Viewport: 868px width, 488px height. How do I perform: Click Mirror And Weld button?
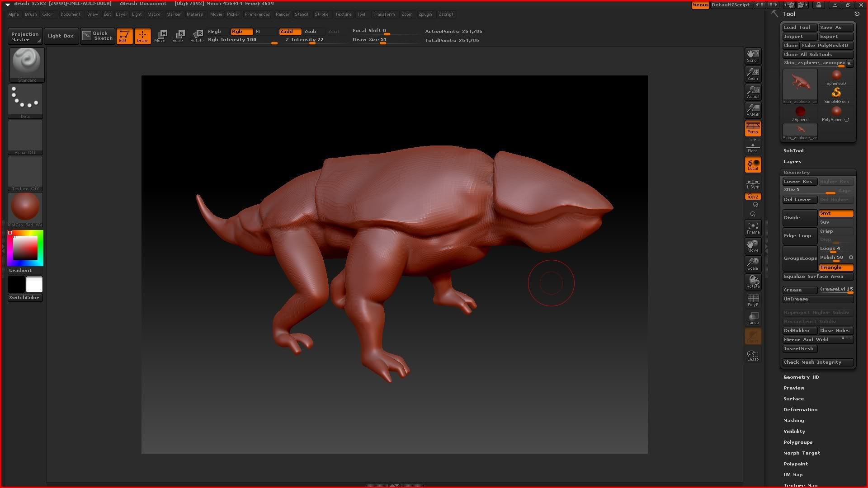tap(818, 340)
